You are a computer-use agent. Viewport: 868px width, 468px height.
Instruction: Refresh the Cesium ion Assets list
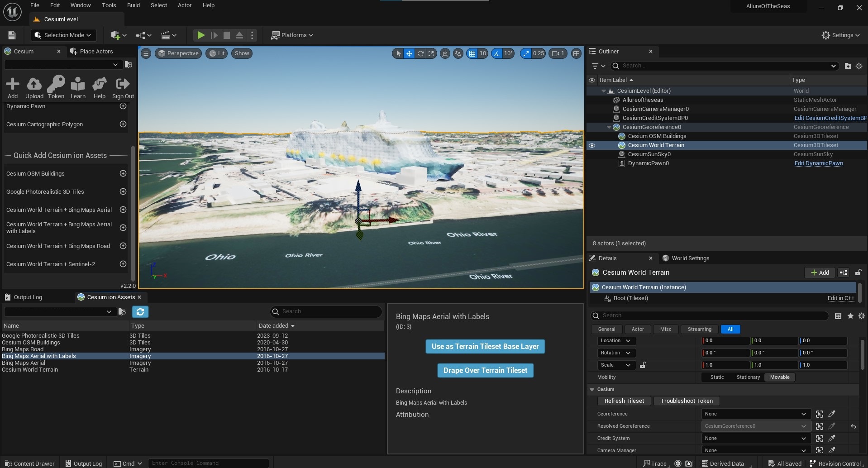[x=140, y=312]
